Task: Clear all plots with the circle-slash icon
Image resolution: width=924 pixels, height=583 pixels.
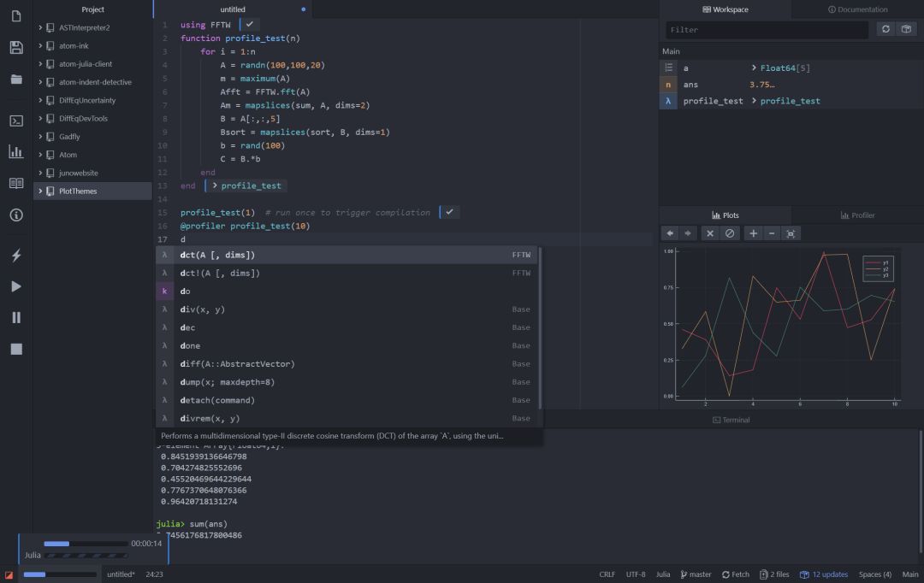Action: click(x=730, y=233)
